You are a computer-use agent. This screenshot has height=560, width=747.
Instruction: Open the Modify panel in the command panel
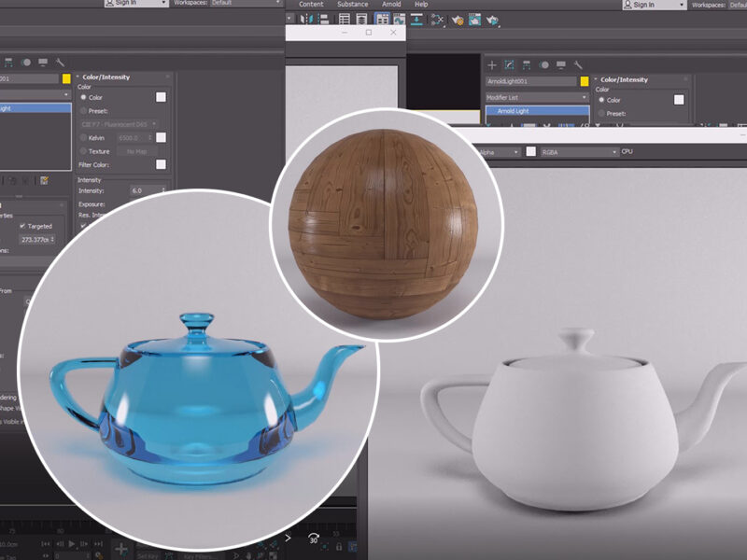[508, 64]
